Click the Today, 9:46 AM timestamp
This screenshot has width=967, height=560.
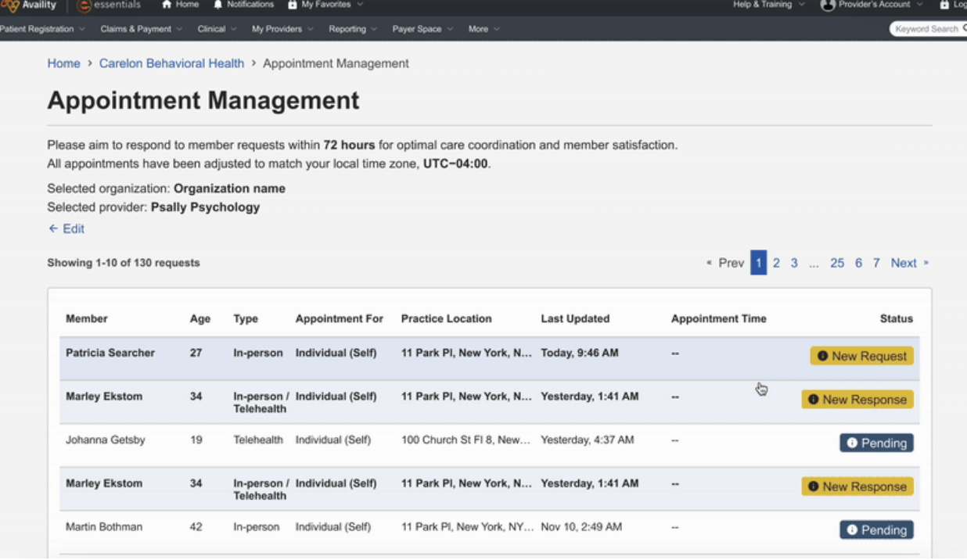pyautogui.click(x=580, y=353)
